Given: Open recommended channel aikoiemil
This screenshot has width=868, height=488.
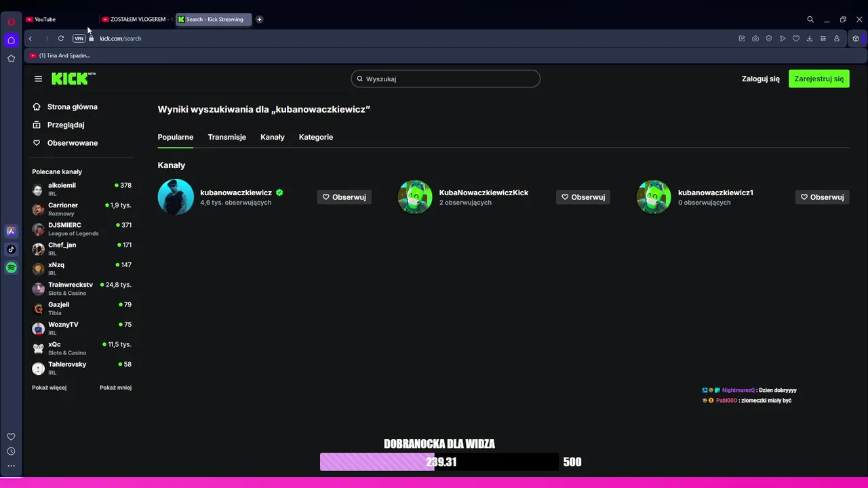Looking at the screenshot, I should pyautogui.click(x=81, y=189).
